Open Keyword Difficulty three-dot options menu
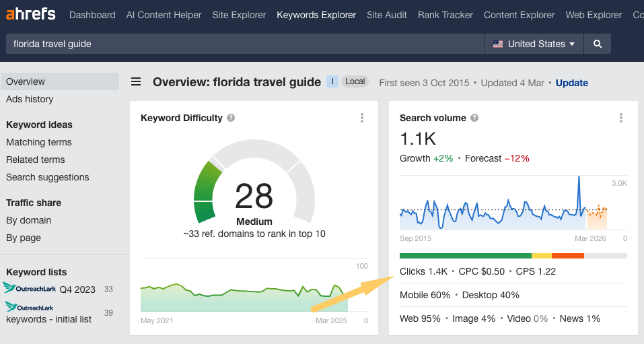The height and width of the screenshot is (344, 644). coord(362,118)
